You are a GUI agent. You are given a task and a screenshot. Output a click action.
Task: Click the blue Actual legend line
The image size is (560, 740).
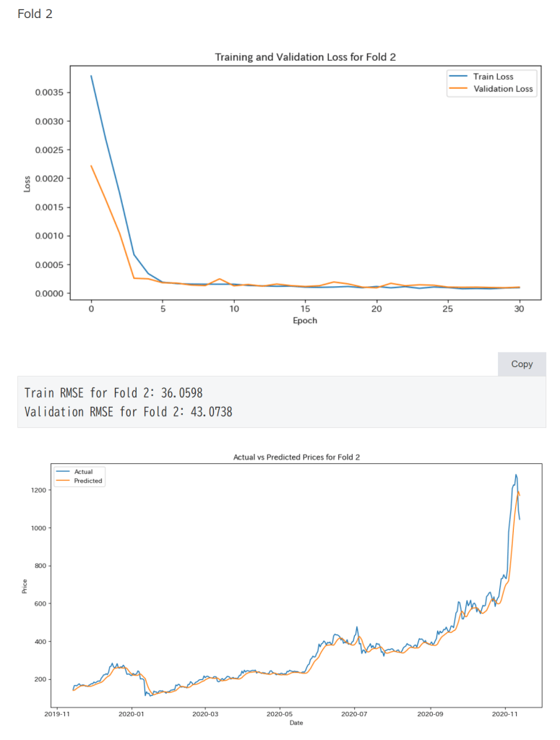(x=64, y=472)
